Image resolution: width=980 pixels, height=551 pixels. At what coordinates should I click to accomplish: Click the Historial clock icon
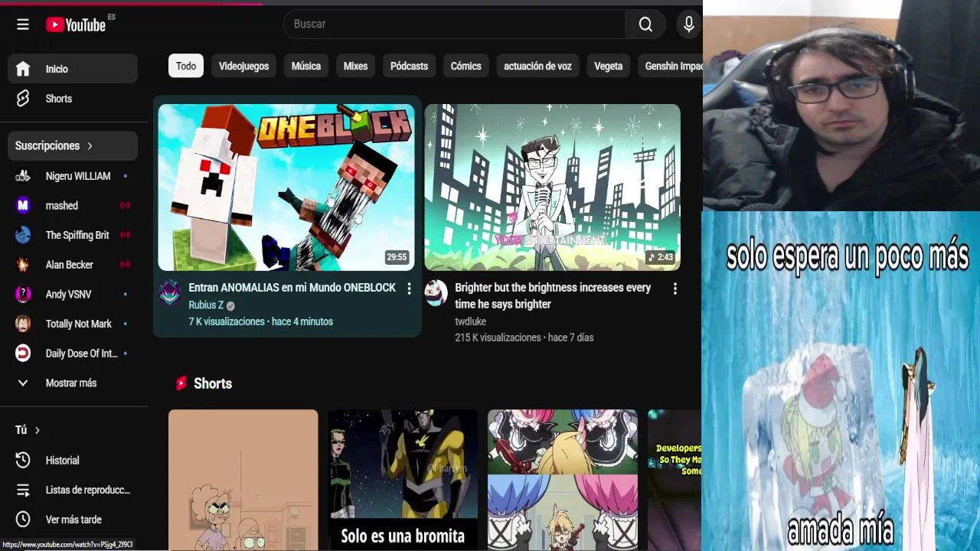23,460
